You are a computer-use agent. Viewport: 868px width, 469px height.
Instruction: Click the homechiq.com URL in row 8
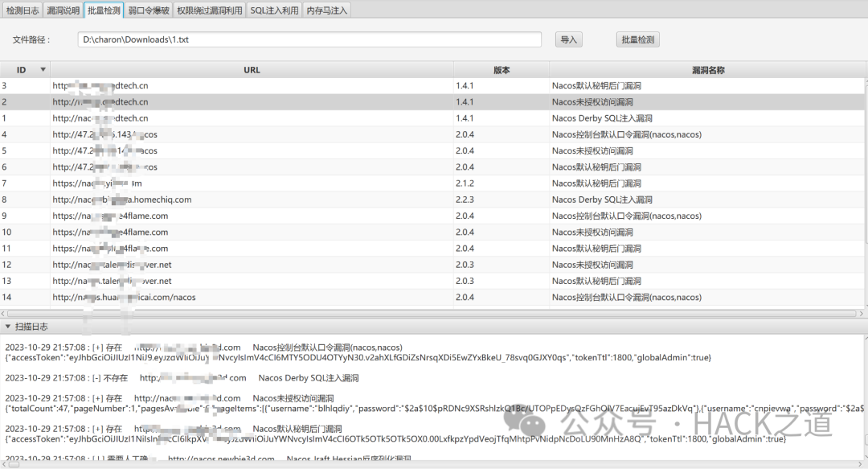click(122, 200)
